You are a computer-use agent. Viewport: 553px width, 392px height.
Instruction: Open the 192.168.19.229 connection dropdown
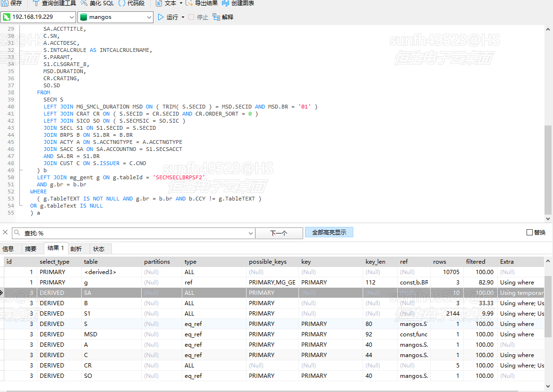[x=71, y=17]
